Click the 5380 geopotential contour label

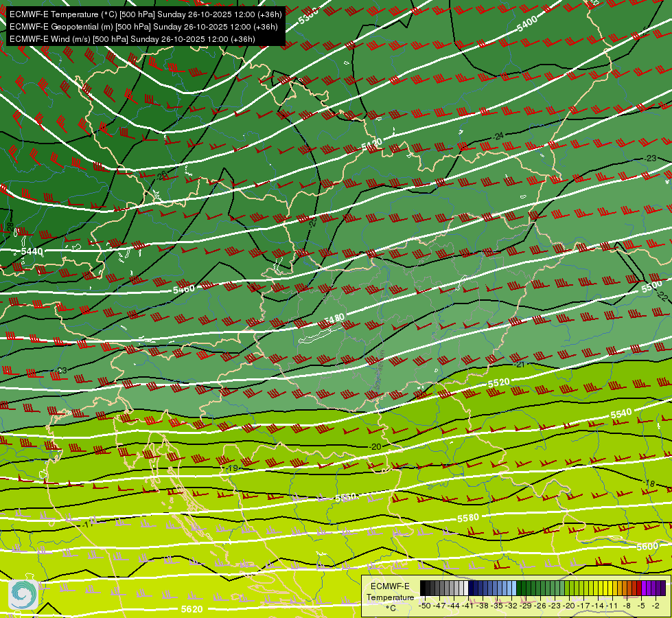pos(308,16)
